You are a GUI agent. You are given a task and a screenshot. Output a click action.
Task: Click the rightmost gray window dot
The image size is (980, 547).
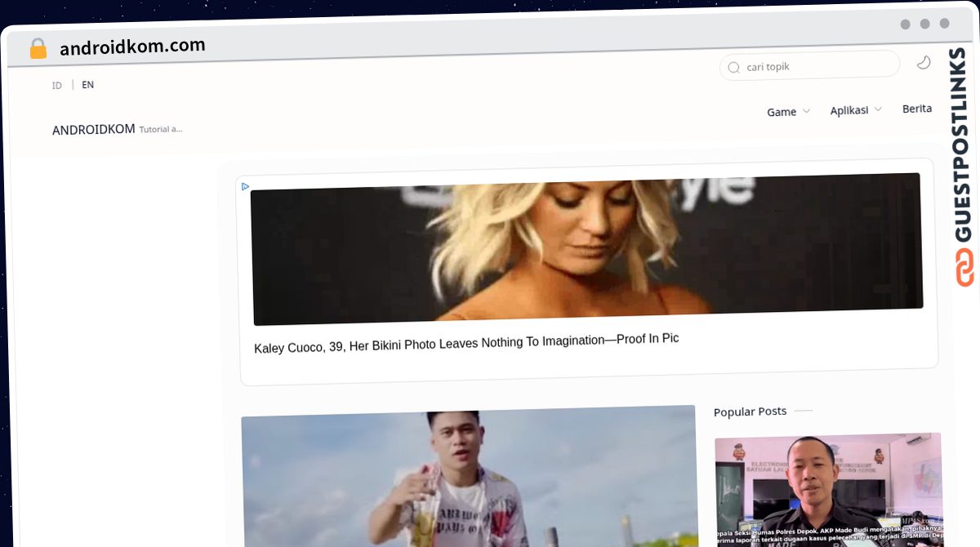coord(945,24)
